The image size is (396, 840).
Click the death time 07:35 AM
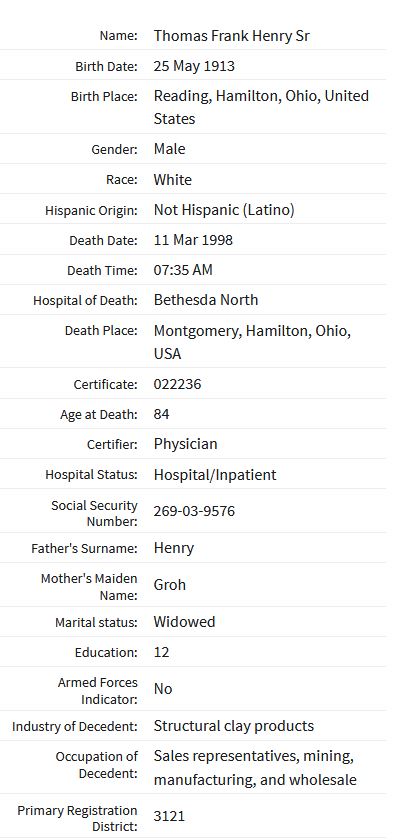183,270
